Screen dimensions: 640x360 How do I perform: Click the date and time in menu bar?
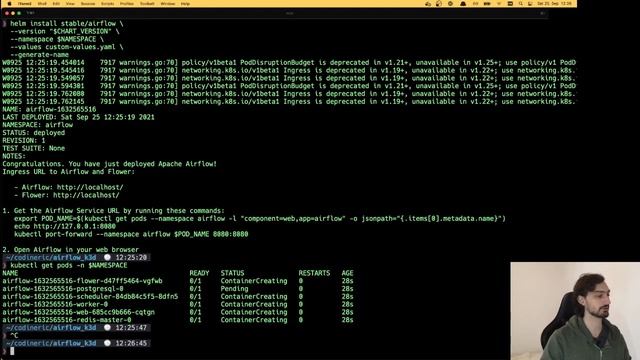[x=554, y=4]
